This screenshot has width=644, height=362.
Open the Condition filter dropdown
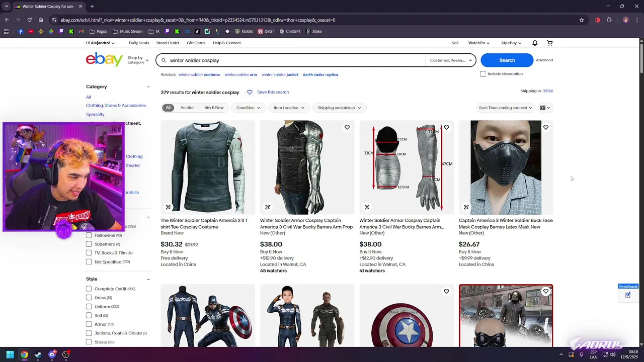[x=249, y=108]
